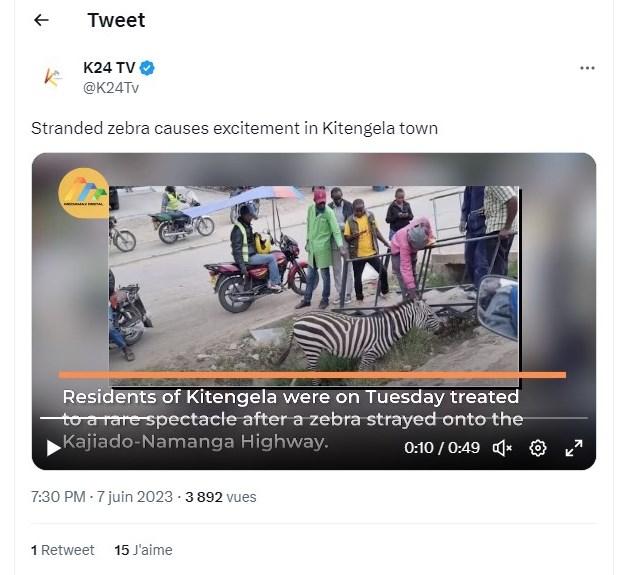Open the three-dot more options menu

(587, 68)
